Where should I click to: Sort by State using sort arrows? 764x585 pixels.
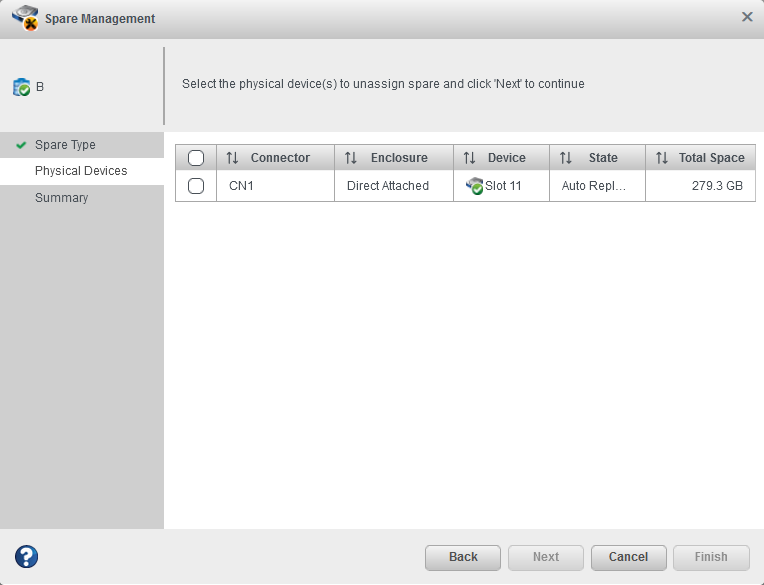point(566,158)
